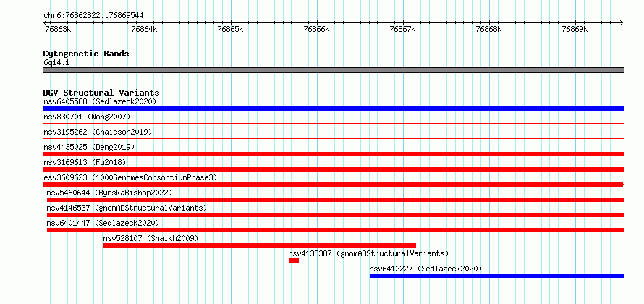Open variant label nsv3169613 (Fu2018)

(x=85, y=162)
